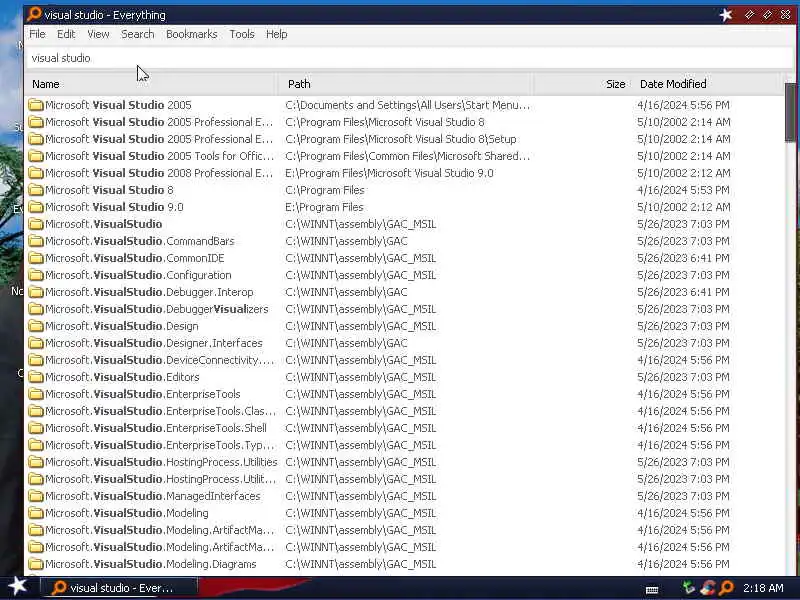Select Microsoft.VisualStudio.EnterpriseTools.Clas... result name
Screen dimensions: 800x600
point(160,411)
